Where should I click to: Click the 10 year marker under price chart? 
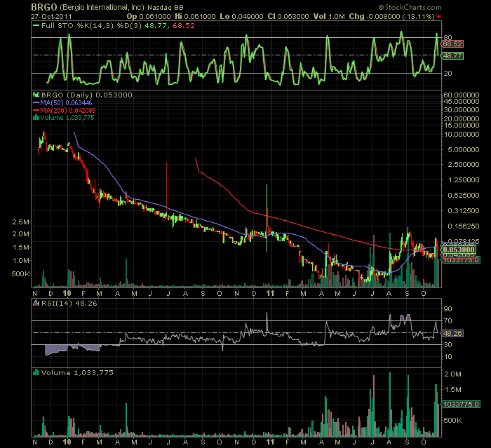pos(67,293)
